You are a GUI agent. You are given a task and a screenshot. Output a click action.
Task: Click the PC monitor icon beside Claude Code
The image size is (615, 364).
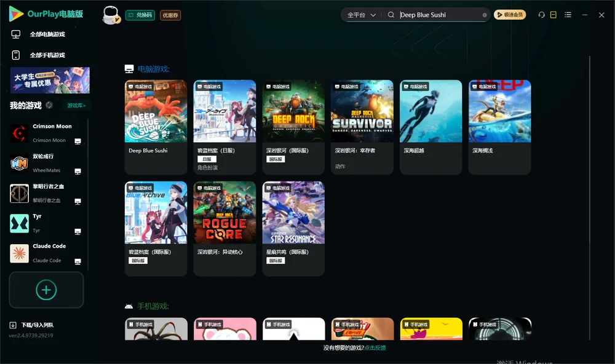pos(77,262)
